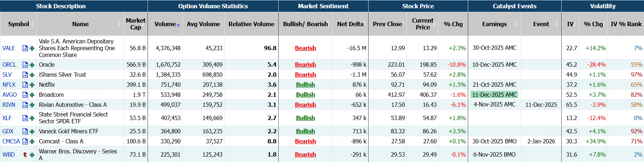Click the green plus icon for XLF
Viewport: 644px width, 162px height.
(32, 118)
